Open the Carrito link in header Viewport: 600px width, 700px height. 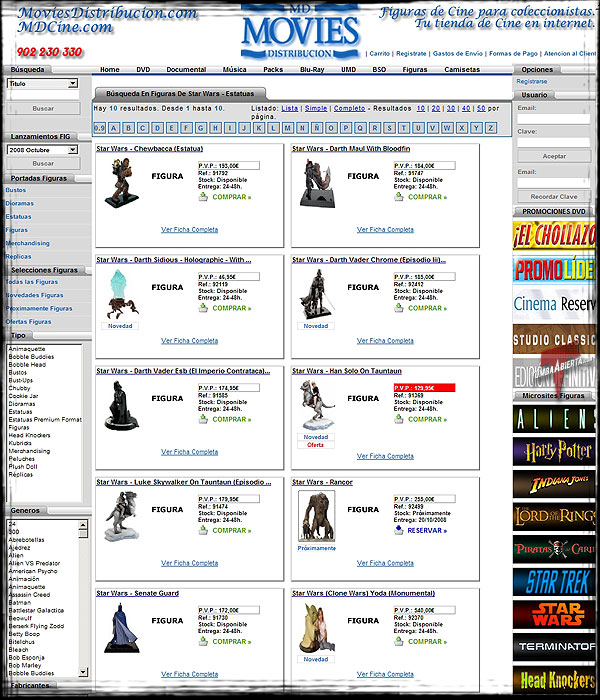click(x=380, y=54)
